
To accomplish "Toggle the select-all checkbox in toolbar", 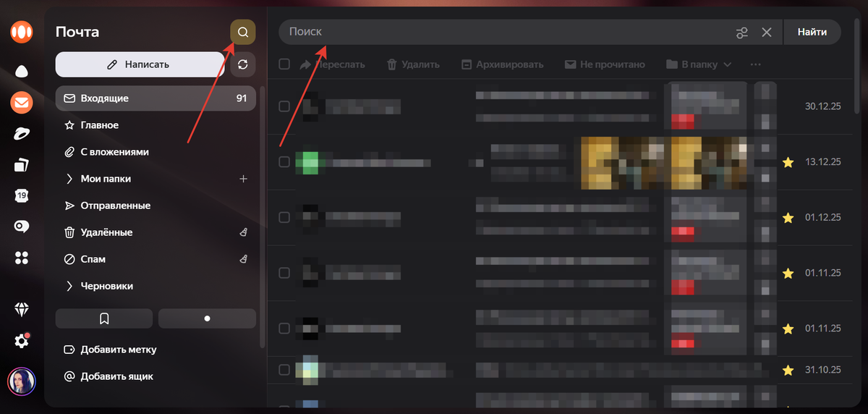I will click(x=284, y=64).
